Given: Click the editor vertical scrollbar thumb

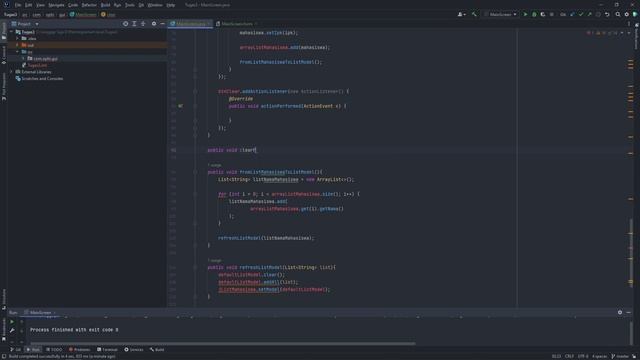Looking at the screenshot, I should pos(631,253).
